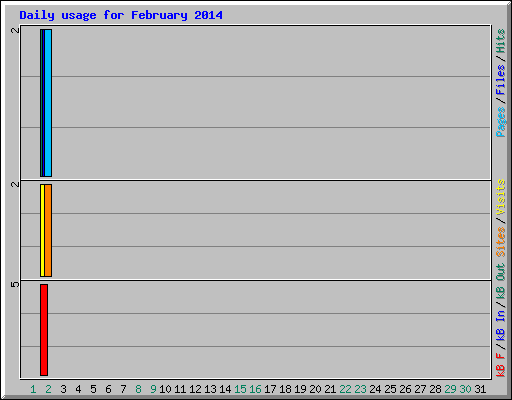Click green day label 16 on the date axis
512x400 pixels.
click(x=255, y=389)
